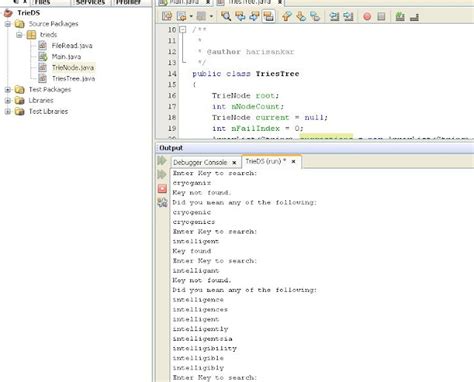Click line number 14 in the gutter
The image size is (474, 382).
[x=172, y=74]
